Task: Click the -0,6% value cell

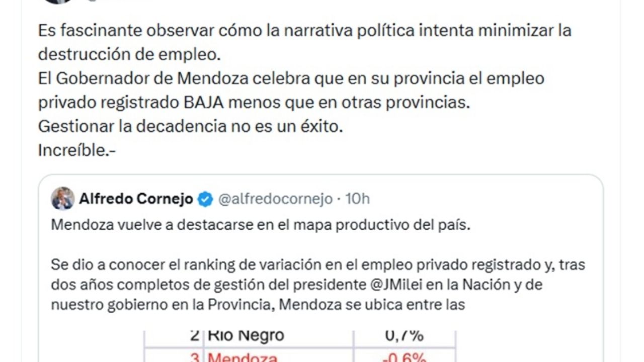Action: (405, 358)
